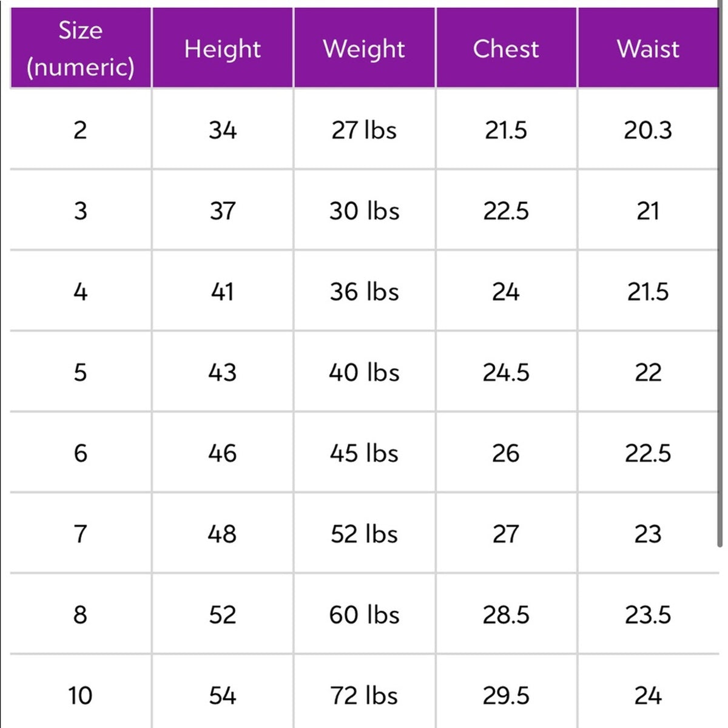Click the height value 41
This screenshot has width=728, height=728.
click(x=223, y=291)
